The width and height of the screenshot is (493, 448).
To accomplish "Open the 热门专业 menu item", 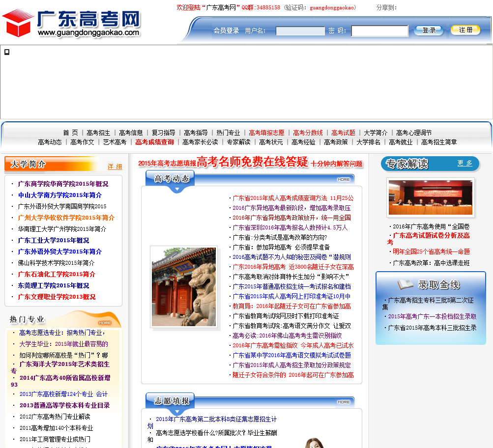I will [228, 133].
